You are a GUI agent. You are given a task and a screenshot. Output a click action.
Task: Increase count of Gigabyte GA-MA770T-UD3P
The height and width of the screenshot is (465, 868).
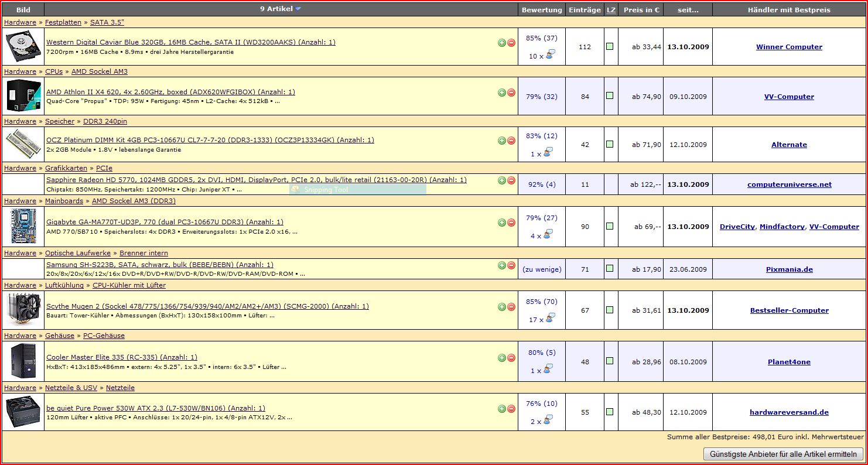[x=502, y=223]
